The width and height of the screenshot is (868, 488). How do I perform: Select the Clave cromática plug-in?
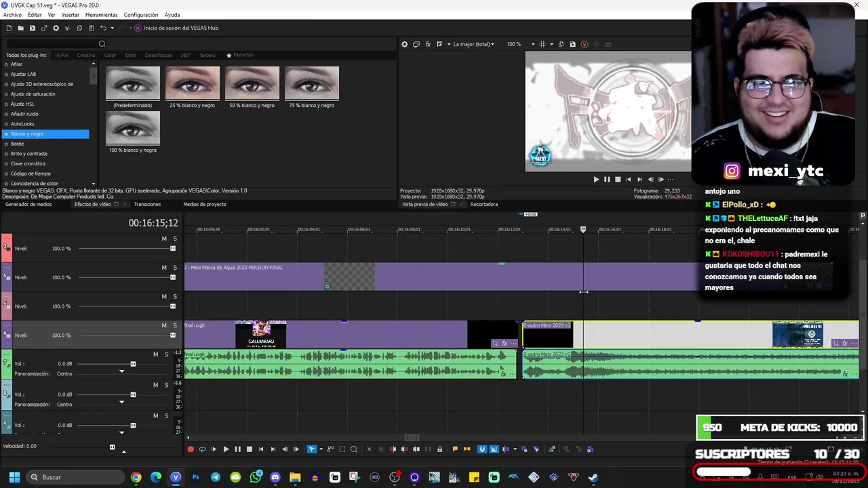[x=28, y=163]
